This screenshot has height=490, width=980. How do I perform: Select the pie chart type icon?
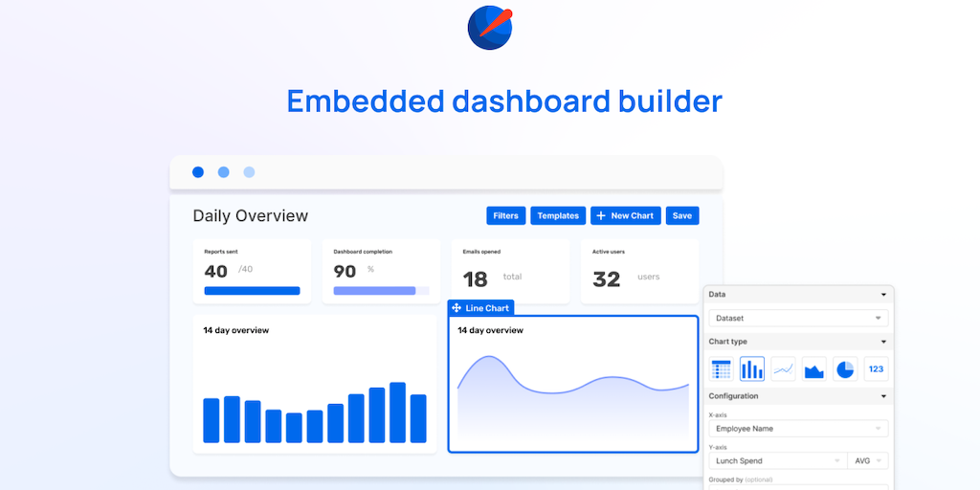tap(845, 368)
